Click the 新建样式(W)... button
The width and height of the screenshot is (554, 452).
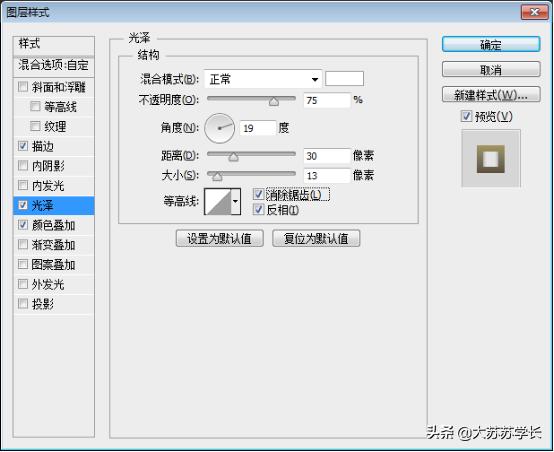click(491, 95)
